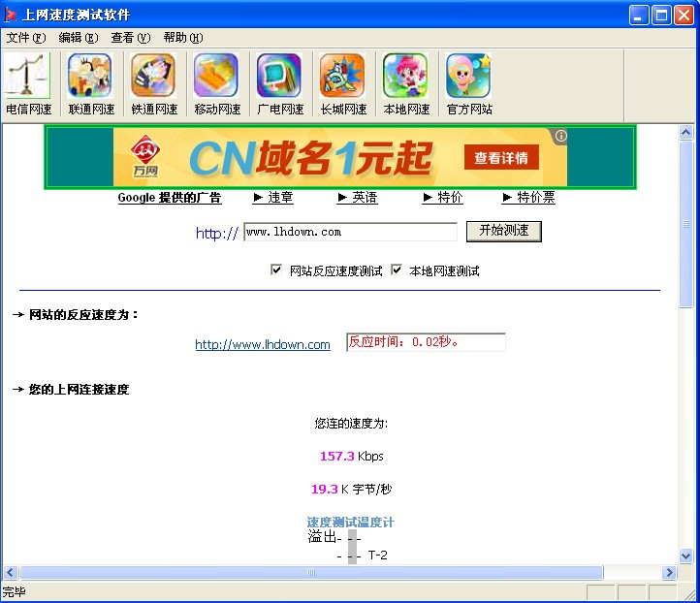The width and height of the screenshot is (700, 603).
Task: Click the horizontal scrollbar left arrow
Action: pos(11,572)
